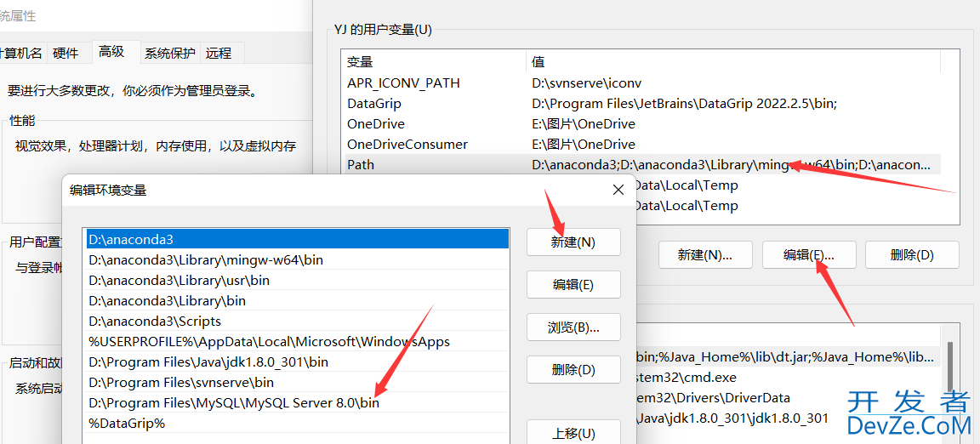980x444 pixels.
Task: Click the 值 column header
Action: click(x=734, y=62)
